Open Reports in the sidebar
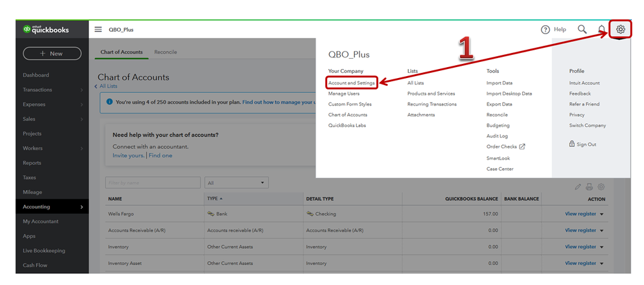 (x=32, y=163)
